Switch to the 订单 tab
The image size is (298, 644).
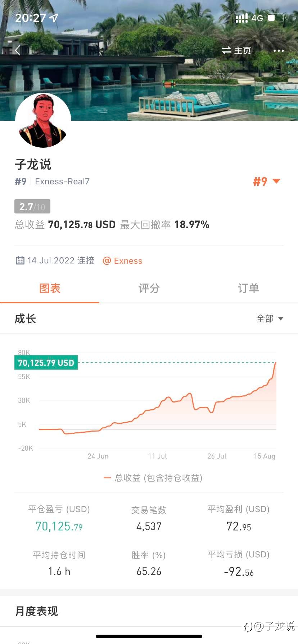(x=248, y=288)
